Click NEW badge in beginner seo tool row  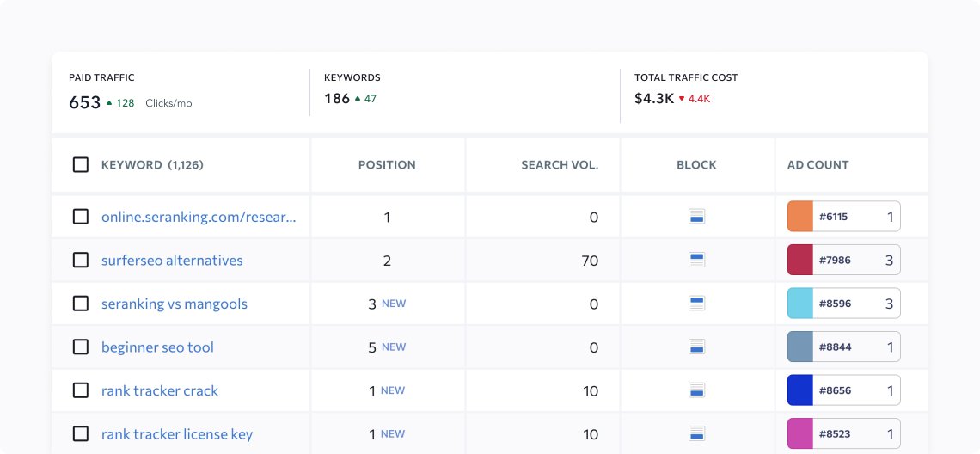pos(394,347)
